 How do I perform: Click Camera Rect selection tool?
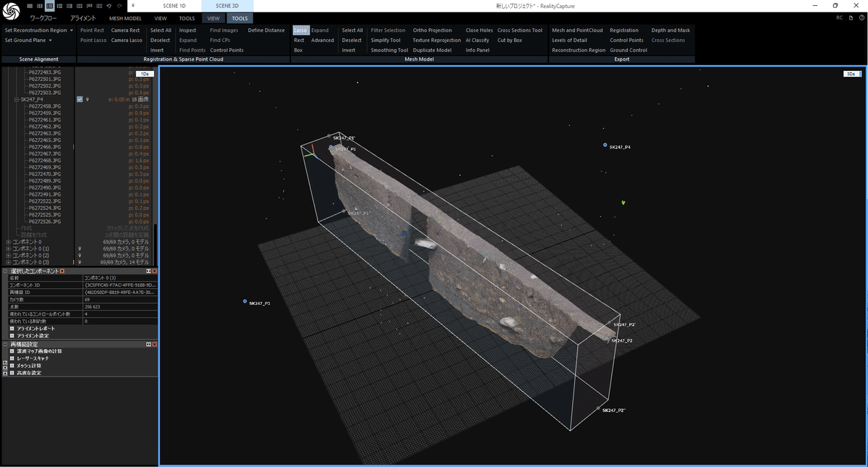pos(125,30)
